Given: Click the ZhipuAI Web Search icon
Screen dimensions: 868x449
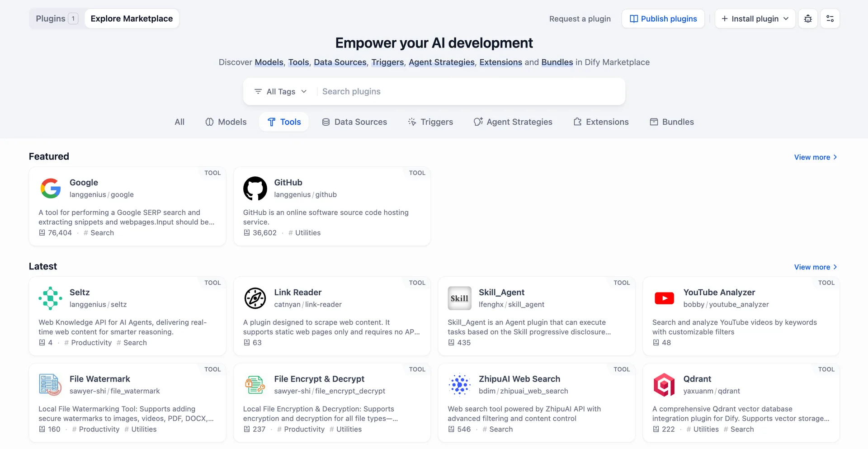Looking at the screenshot, I should [460, 384].
